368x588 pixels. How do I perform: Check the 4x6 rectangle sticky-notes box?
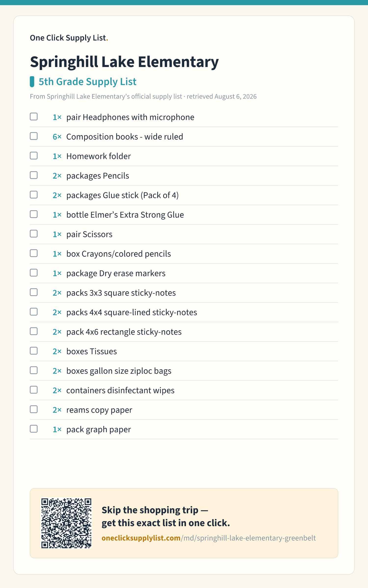(34, 331)
